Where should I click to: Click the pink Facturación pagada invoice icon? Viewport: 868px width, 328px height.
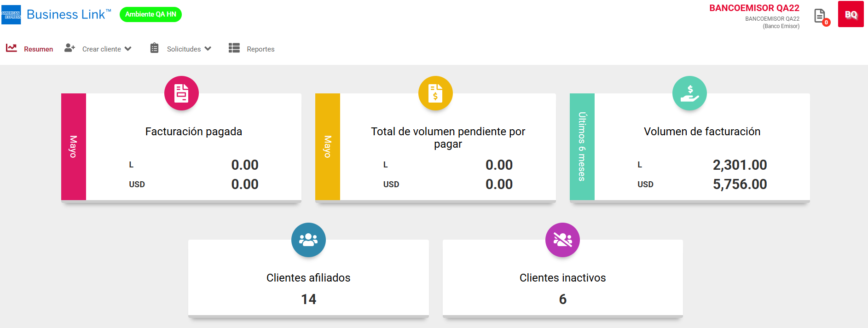pos(181,93)
